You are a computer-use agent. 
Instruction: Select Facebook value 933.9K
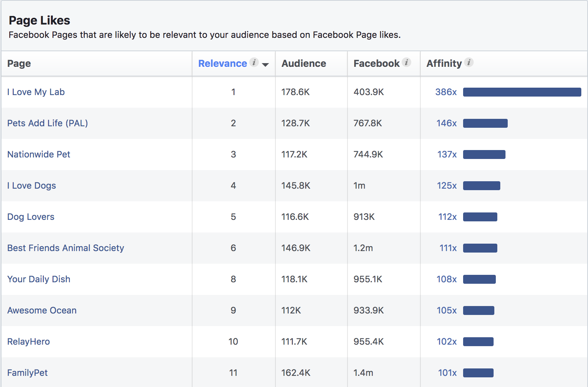click(x=369, y=310)
